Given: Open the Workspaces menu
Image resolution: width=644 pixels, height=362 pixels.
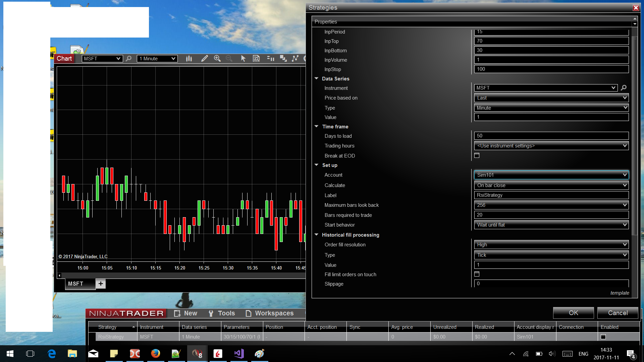Looking at the screenshot, I should [x=270, y=313].
